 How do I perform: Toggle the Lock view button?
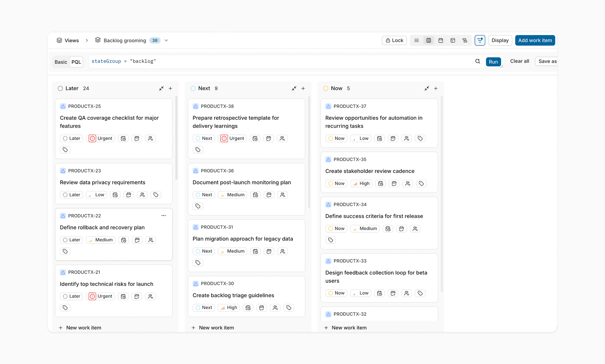(394, 40)
